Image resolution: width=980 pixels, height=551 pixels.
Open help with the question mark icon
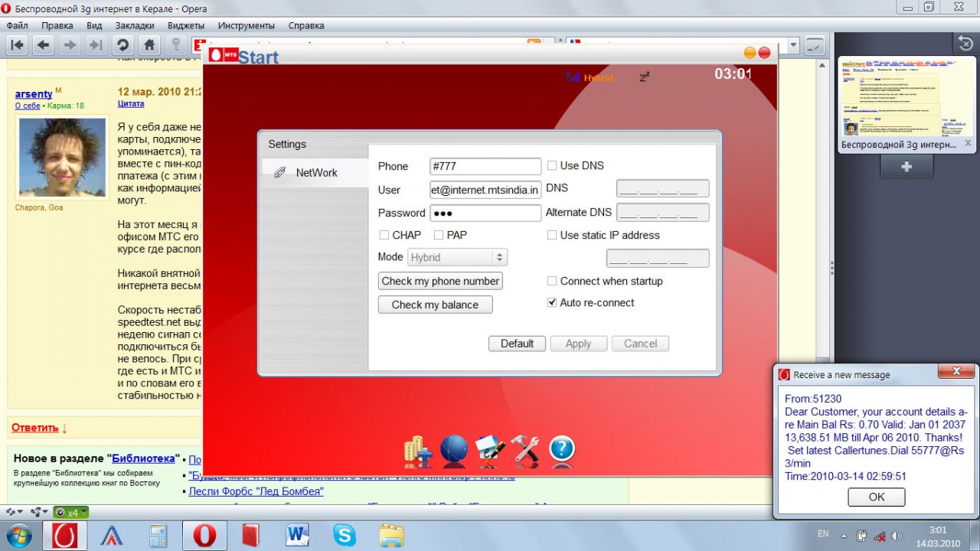562,450
